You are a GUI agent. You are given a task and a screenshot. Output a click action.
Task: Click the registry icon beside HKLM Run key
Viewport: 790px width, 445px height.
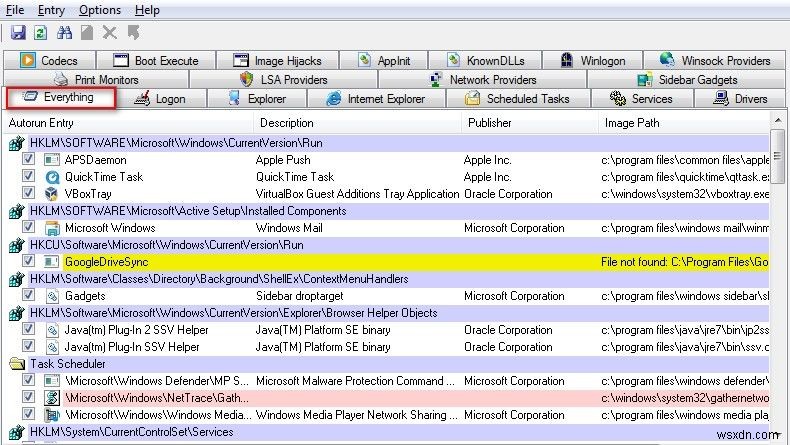(16, 144)
